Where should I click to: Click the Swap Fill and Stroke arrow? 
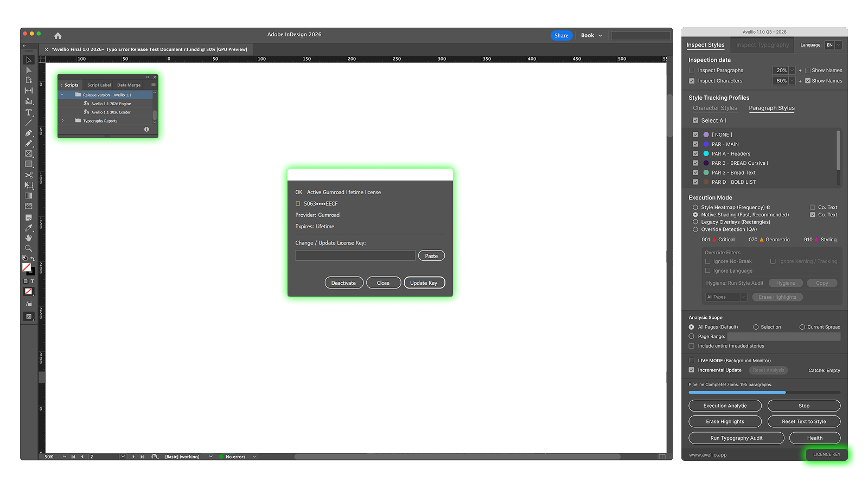(33, 259)
